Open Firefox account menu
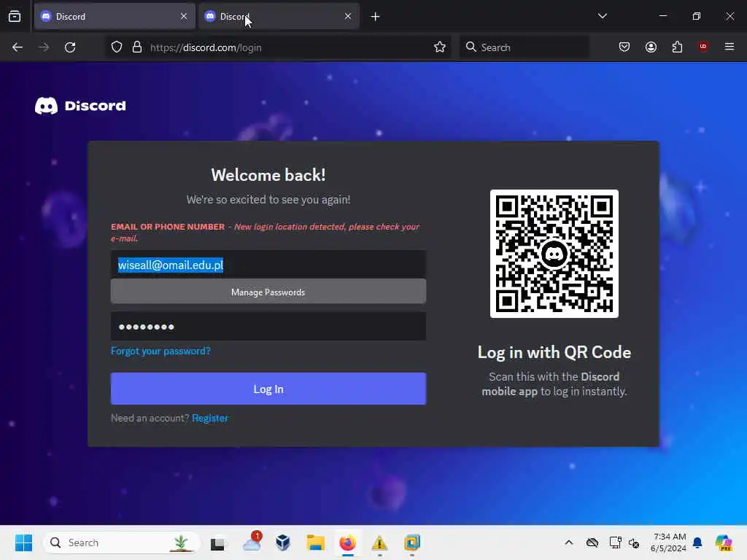 [x=651, y=47]
